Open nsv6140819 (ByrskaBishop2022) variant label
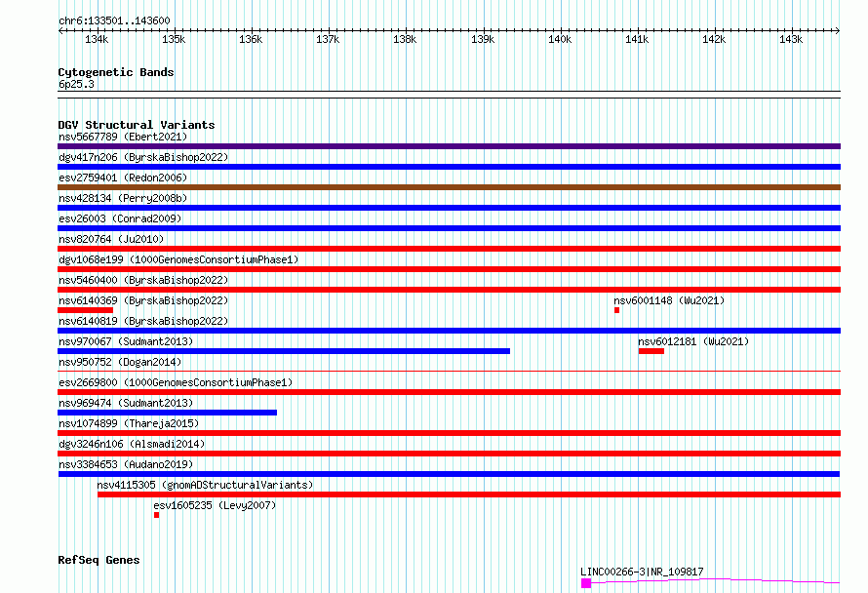 pos(143,321)
